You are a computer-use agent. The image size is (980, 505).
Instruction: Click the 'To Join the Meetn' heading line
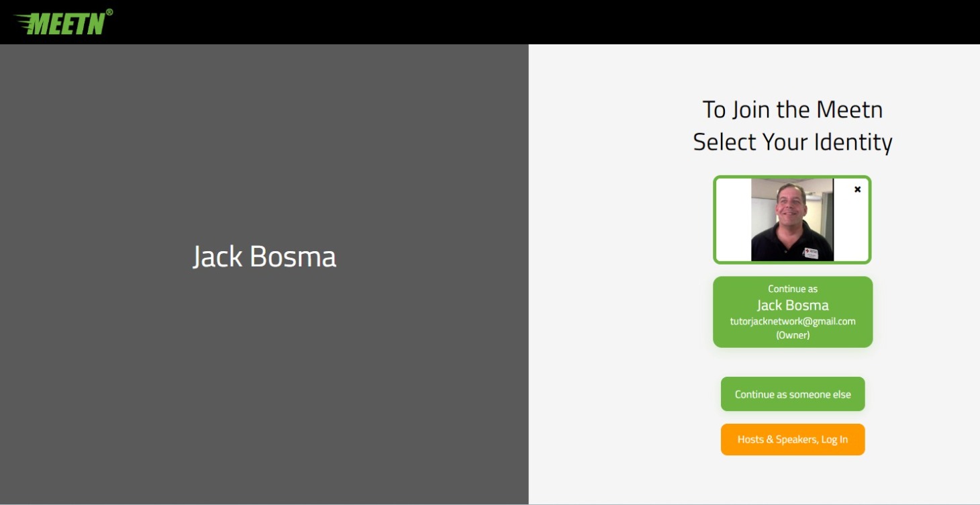tap(793, 109)
